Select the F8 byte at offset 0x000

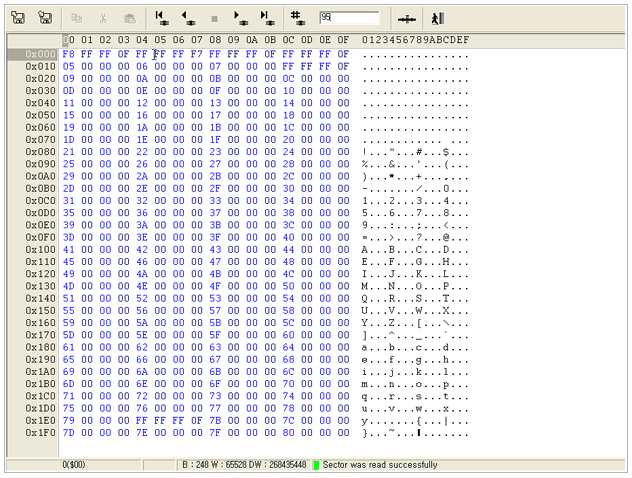tap(68, 54)
